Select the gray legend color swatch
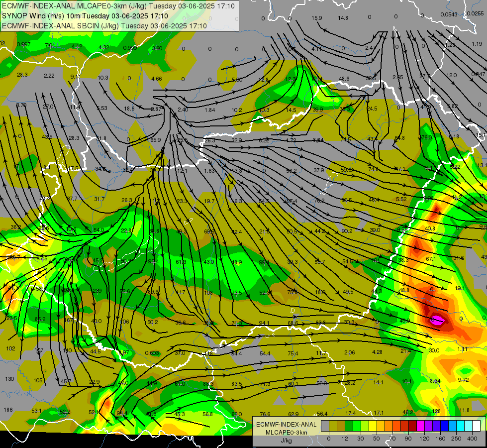487x448 pixels. click(325, 426)
